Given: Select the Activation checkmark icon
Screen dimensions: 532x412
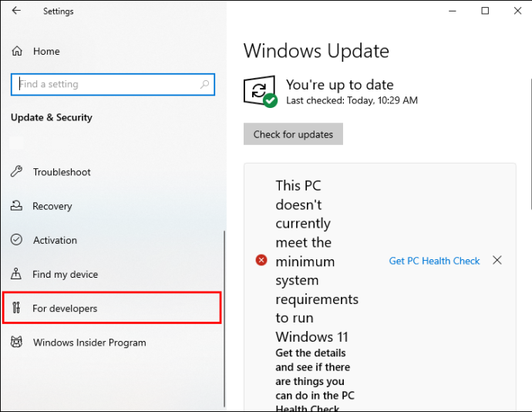Looking at the screenshot, I should (16, 240).
